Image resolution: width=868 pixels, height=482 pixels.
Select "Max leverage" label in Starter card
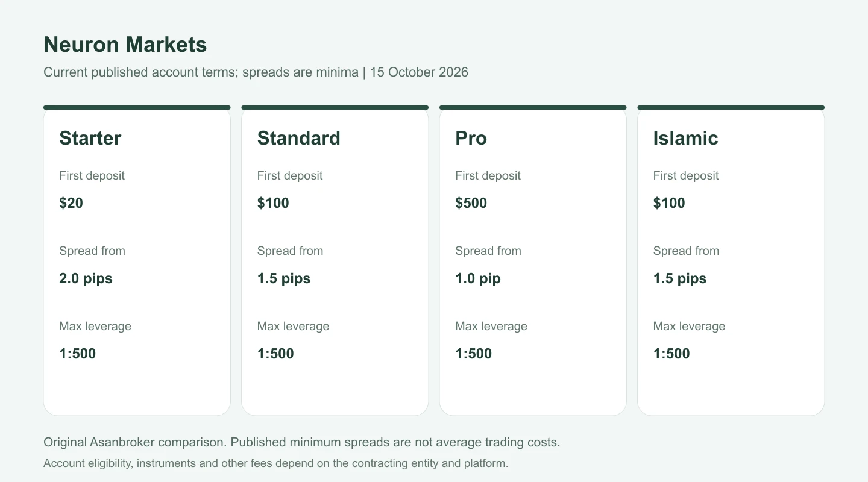coord(95,326)
